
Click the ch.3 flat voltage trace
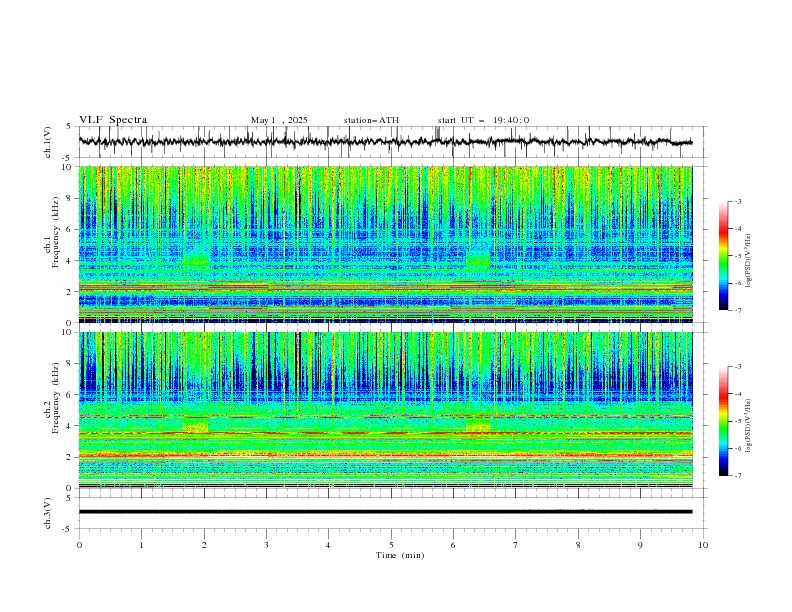pos(385,512)
